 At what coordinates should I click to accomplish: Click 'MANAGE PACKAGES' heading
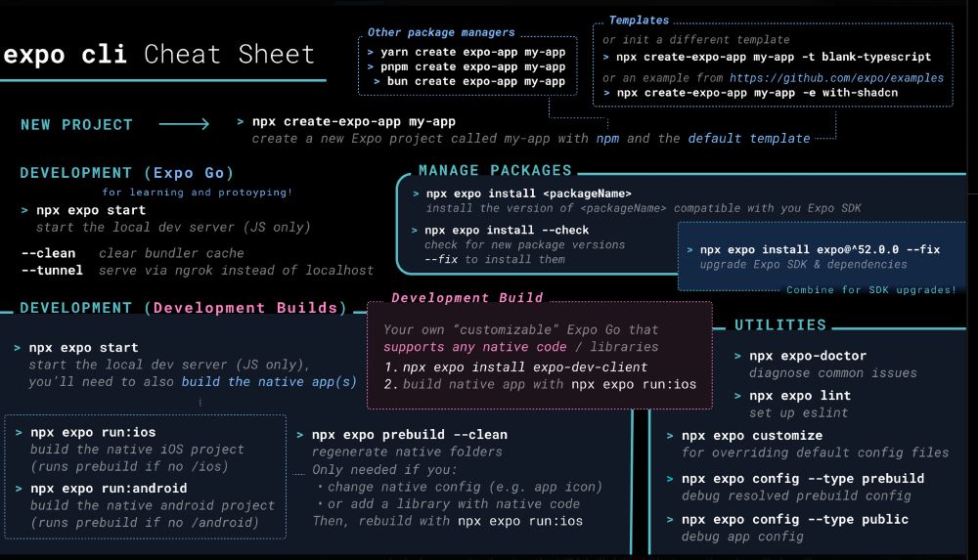495,170
